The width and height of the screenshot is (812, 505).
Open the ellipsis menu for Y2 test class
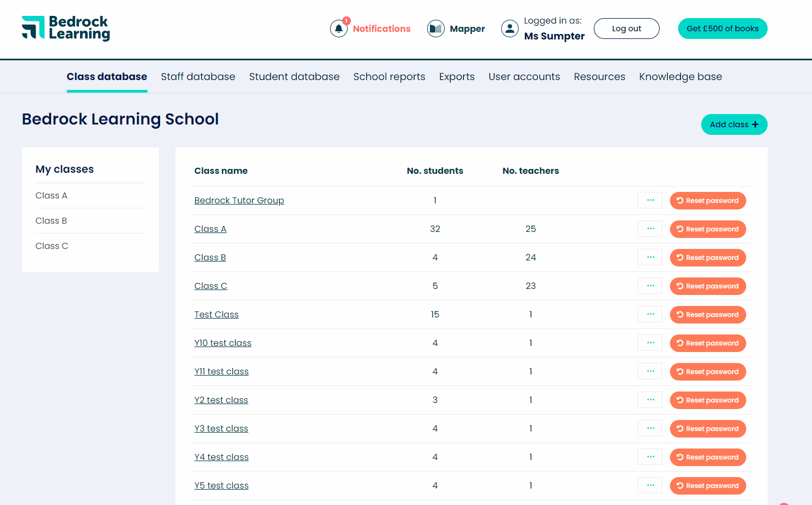point(650,400)
